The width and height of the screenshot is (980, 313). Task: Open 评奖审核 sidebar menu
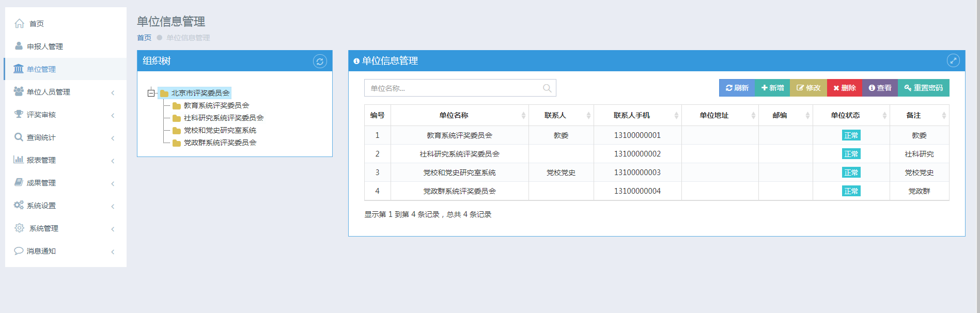[66, 115]
